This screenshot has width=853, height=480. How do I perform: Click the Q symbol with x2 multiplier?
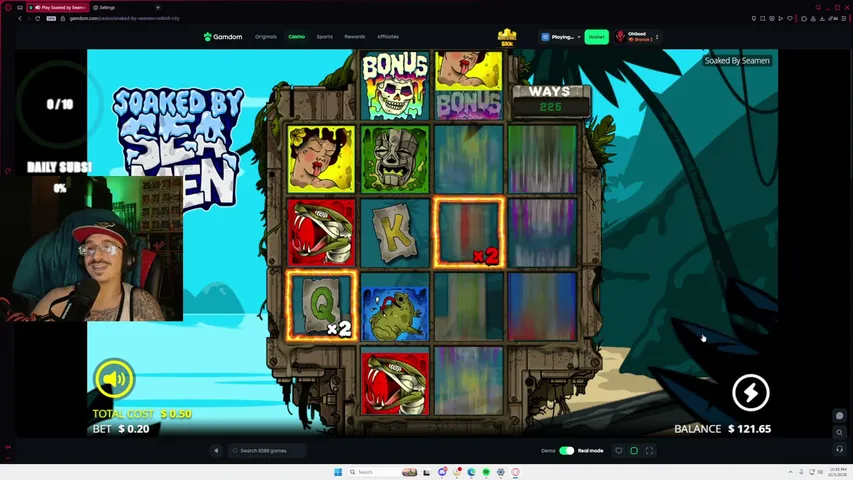click(x=322, y=306)
